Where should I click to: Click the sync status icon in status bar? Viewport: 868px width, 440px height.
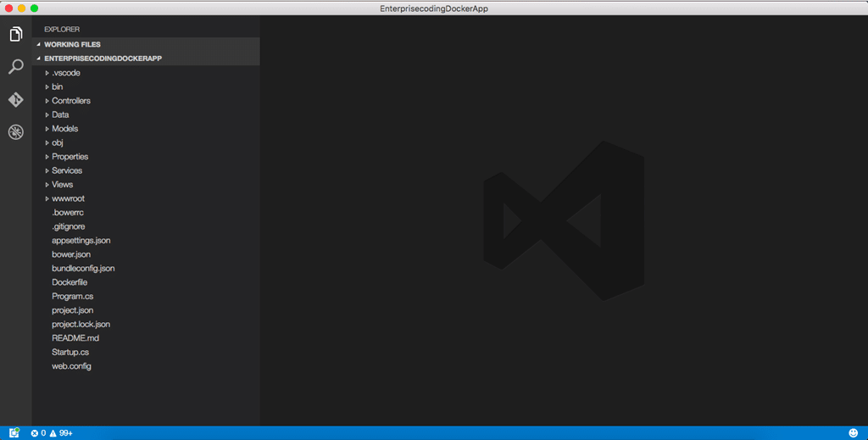point(14,433)
